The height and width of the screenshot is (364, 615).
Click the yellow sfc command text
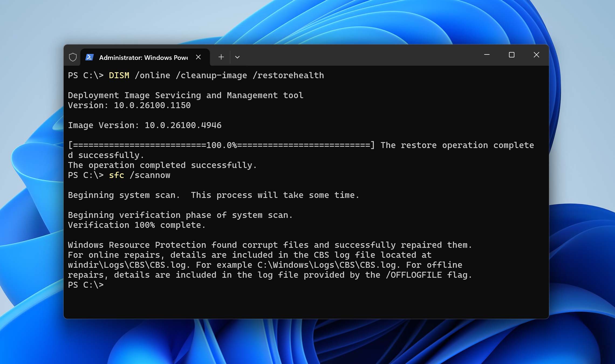coord(116,175)
